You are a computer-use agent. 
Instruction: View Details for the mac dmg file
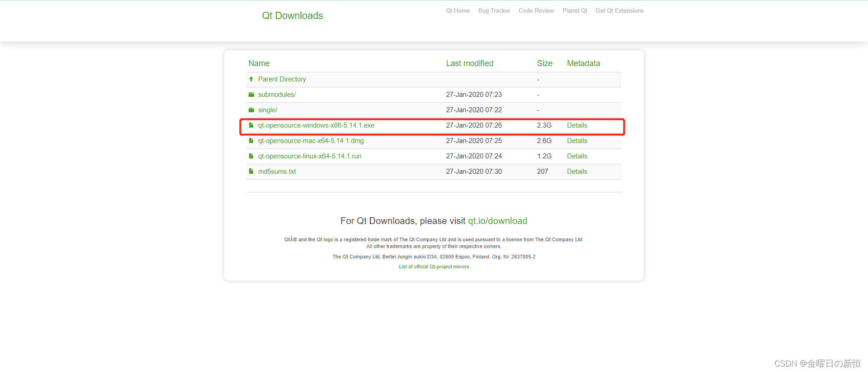(577, 141)
